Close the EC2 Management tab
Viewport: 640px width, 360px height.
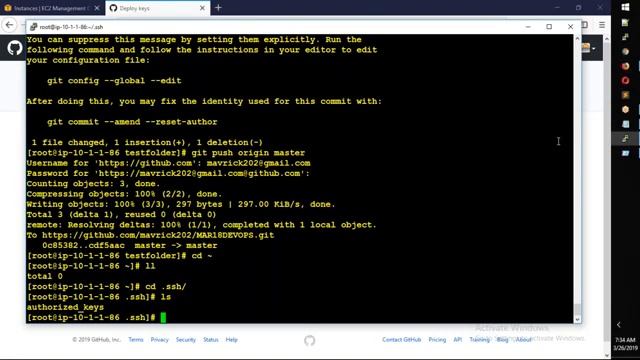97,8
